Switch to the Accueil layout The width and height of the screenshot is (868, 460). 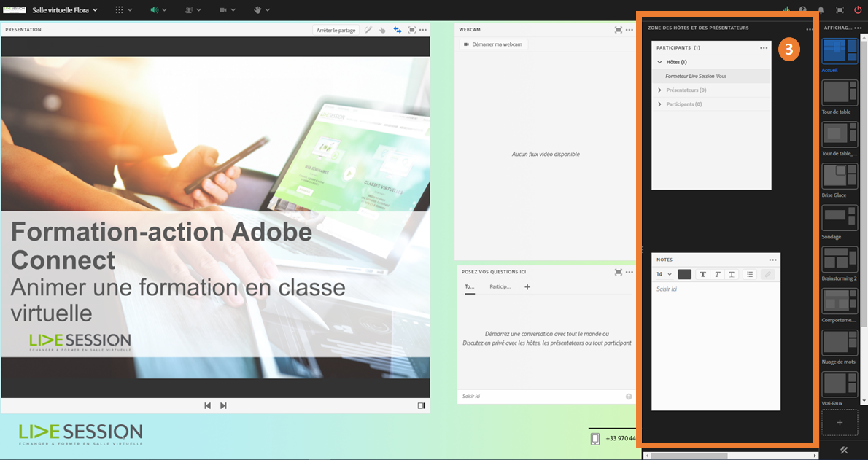click(x=840, y=50)
